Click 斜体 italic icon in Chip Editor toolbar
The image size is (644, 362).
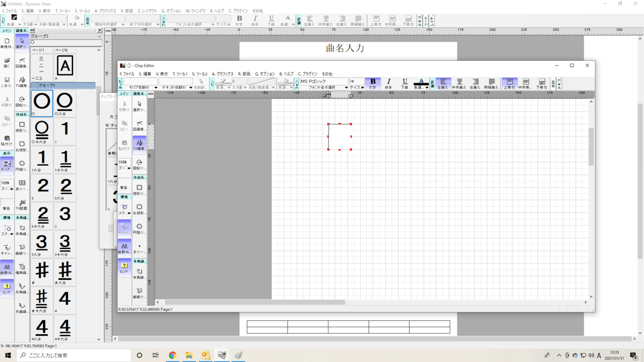(389, 83)
